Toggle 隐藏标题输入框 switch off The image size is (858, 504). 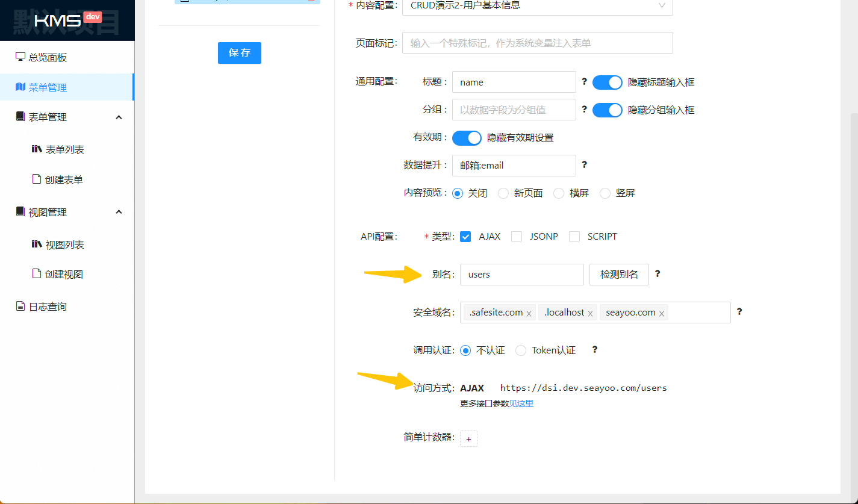(x=607, y=82)
